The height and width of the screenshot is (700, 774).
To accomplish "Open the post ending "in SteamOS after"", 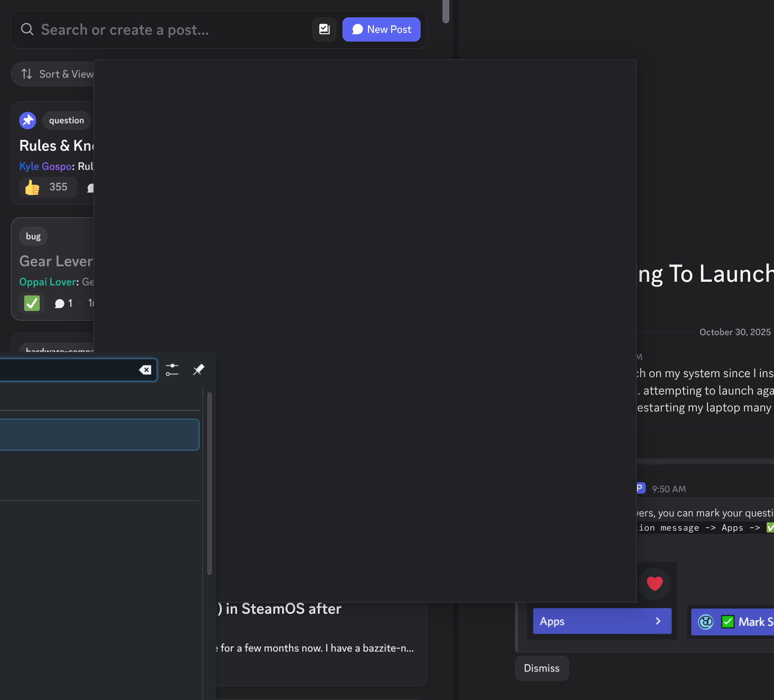I will coord(279,609).
